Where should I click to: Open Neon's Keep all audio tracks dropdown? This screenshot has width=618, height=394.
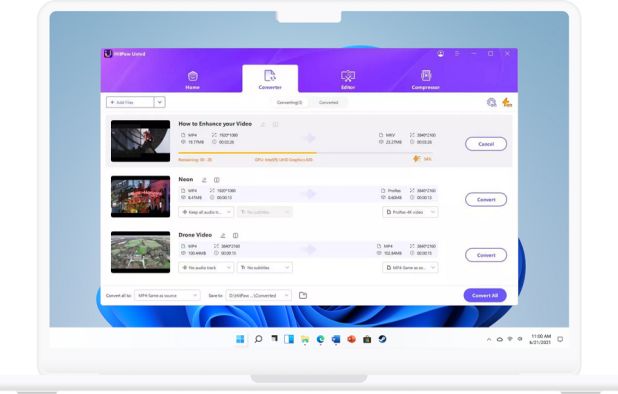[206, 212]
